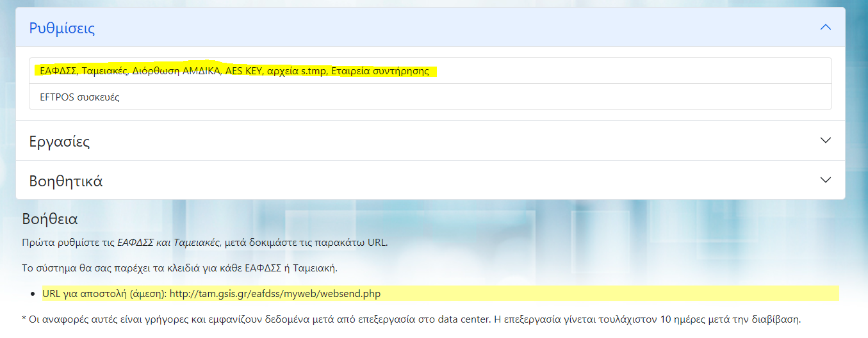Open EFTPOS συσκευές entry
Screen dimensions: 868x338
430,97
